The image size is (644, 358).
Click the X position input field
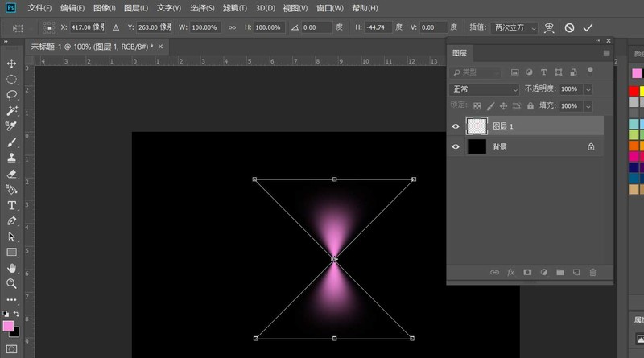(x=87, y=27)
